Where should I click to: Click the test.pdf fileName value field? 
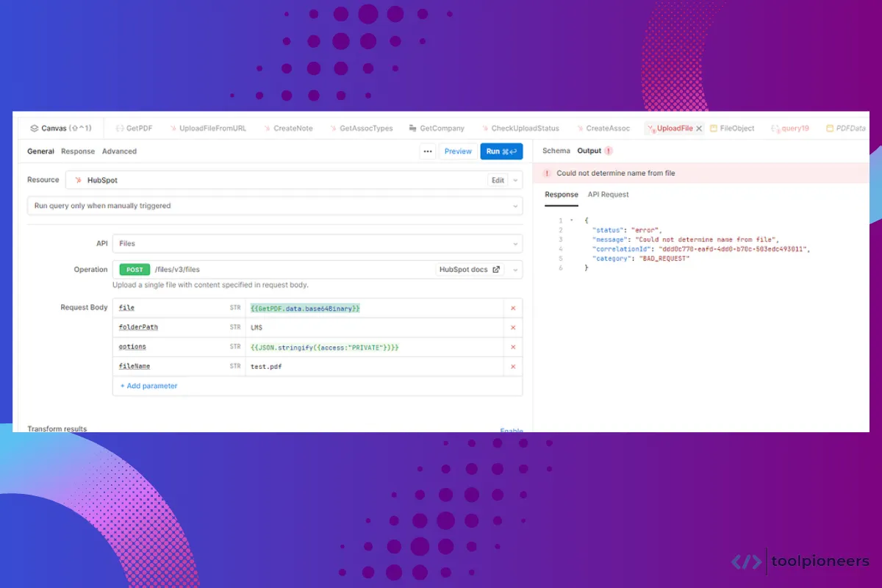[375, 366]
